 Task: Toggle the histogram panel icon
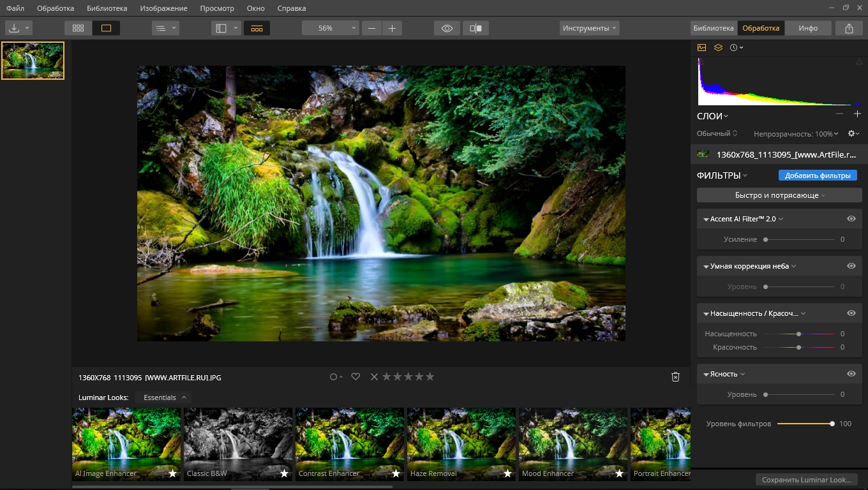coord(701,48)
